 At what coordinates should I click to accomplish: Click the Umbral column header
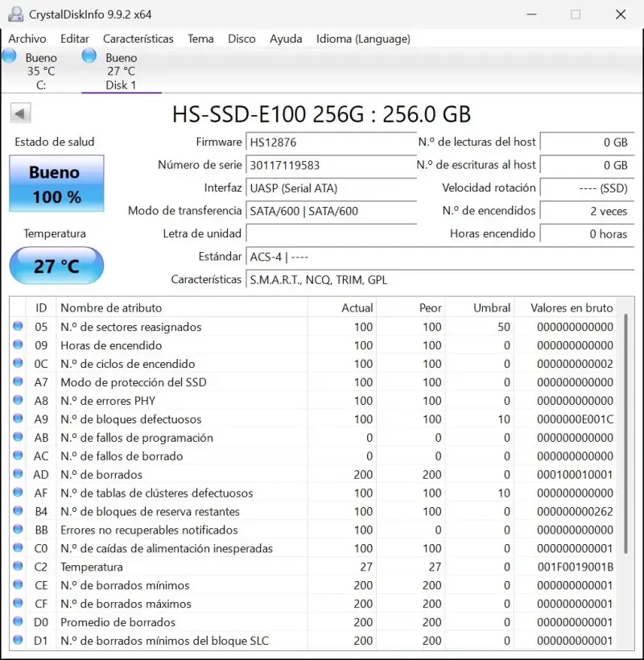coord(480,307)
